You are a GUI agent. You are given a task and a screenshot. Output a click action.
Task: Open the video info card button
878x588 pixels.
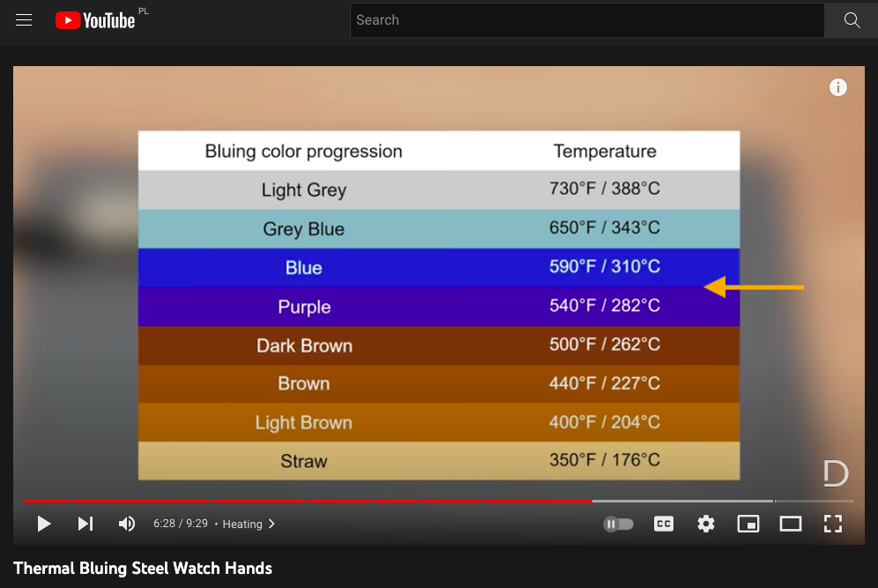pos(838,87)
